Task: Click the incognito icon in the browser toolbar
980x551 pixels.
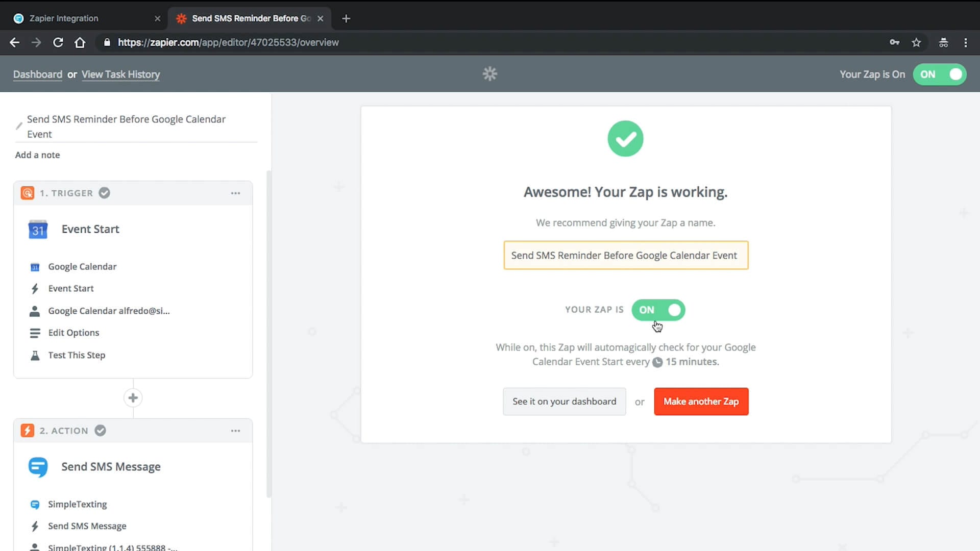Action: (x=943, y=42)
